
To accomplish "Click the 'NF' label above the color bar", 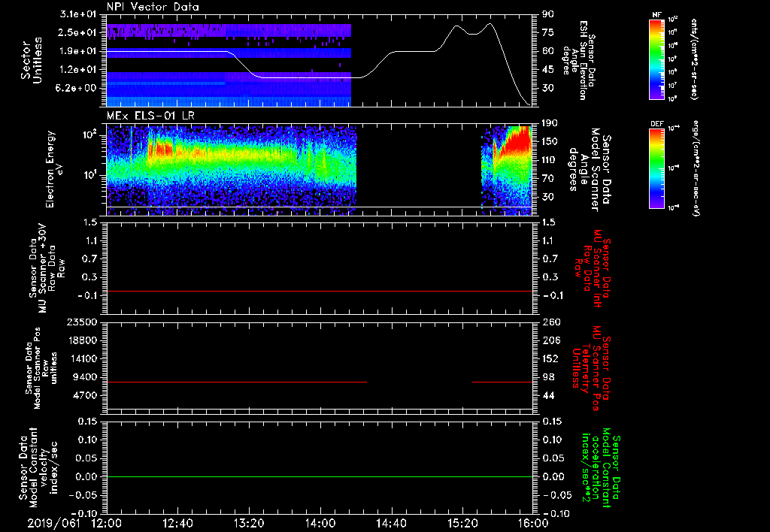I will 656,15.
